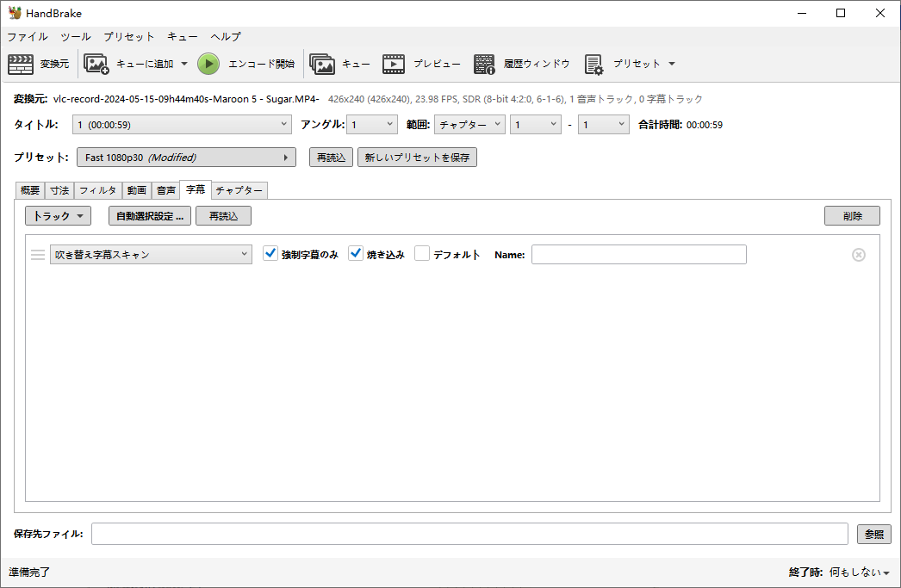Click the プリセット presets toolbar icon
This screenshot has width=901, height=588.
593,64
